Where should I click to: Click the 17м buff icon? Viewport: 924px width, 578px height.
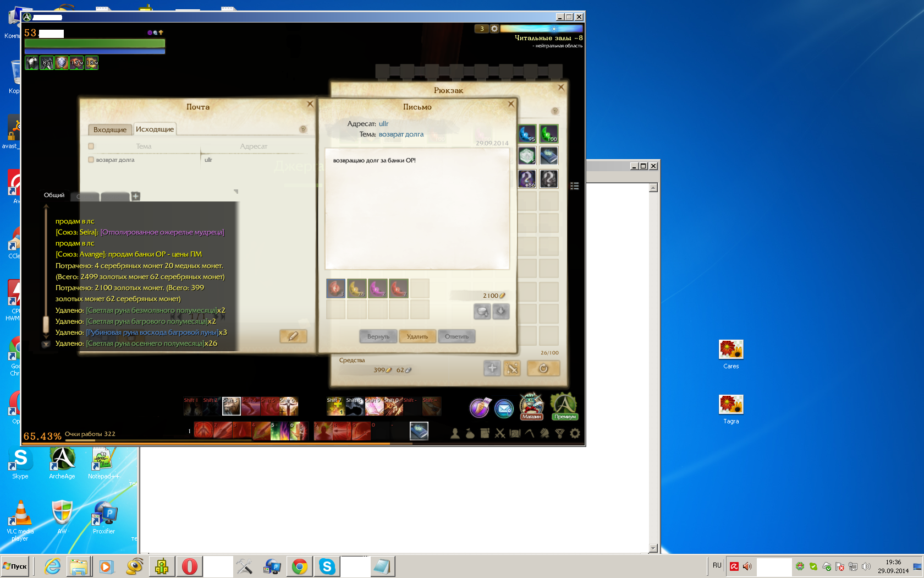pos(76,63)
